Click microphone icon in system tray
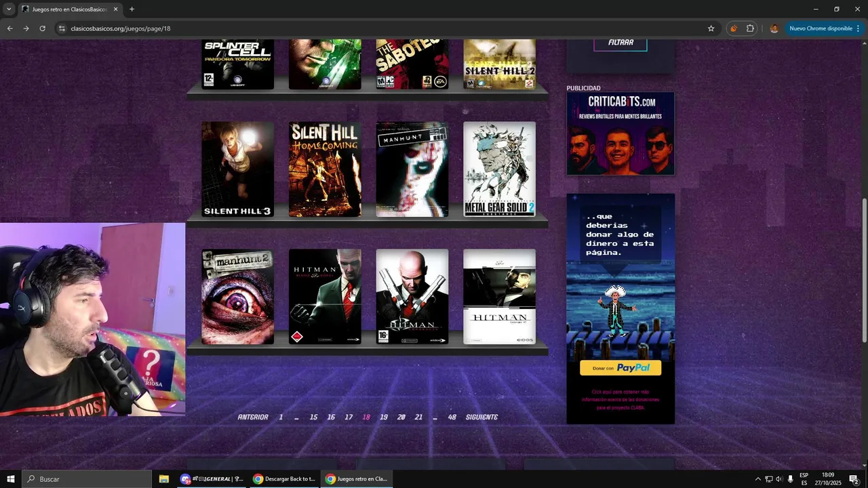Viewport: 868px width, 488px height. tap(790, 479)
